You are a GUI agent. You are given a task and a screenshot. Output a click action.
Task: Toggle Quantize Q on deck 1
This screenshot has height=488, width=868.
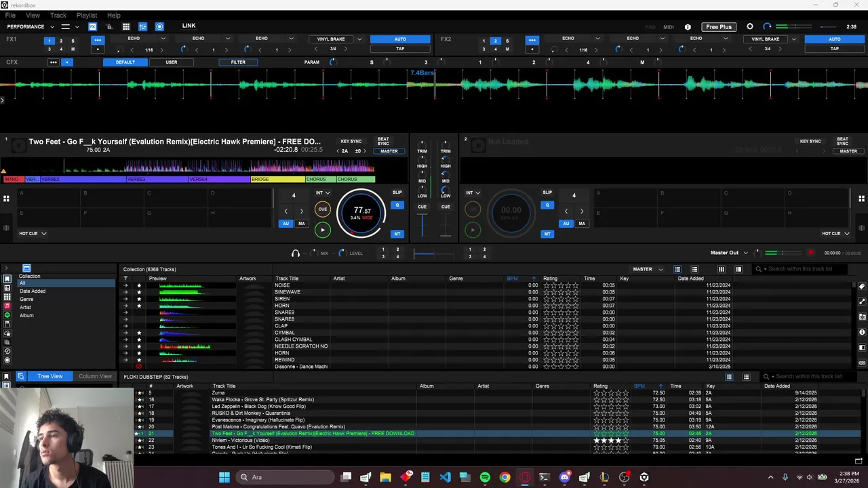(x=397, y=205)
